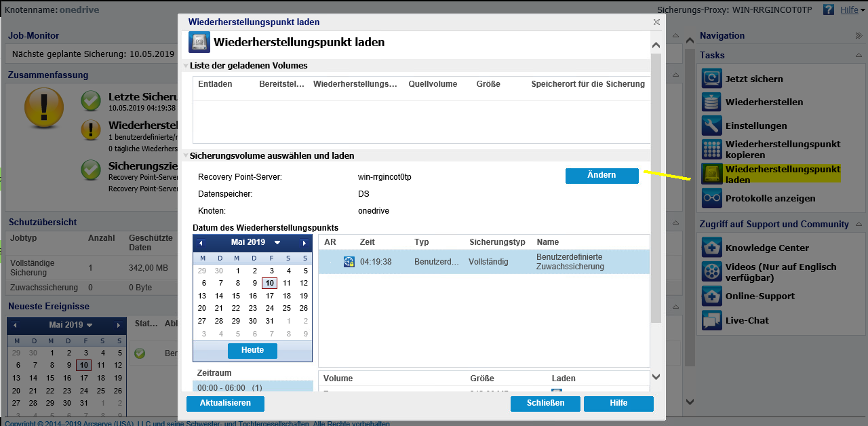Select the 00:00 - 06:00 time range
Image resolution: width=868 pixels, height=426 pixels.
pyautogui.click(x=253, y=388)
